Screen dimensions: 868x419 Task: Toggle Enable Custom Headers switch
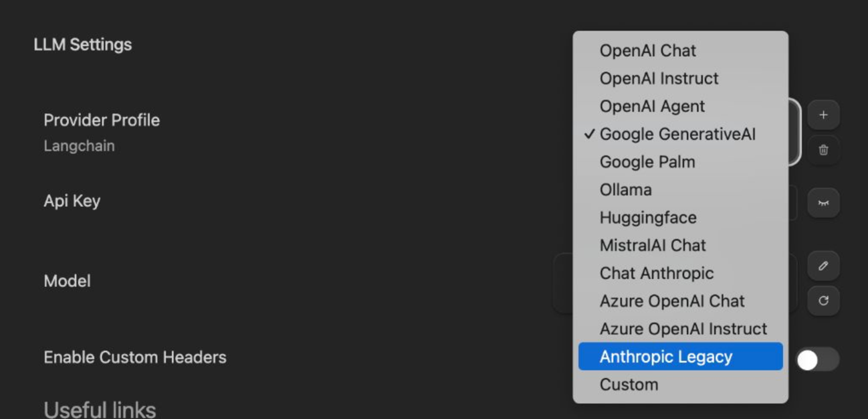(x=817, y=359)
